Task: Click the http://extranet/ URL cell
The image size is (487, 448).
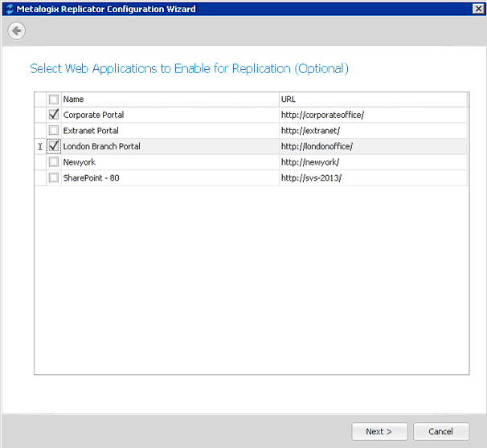Action: click(x=373, y=131)
